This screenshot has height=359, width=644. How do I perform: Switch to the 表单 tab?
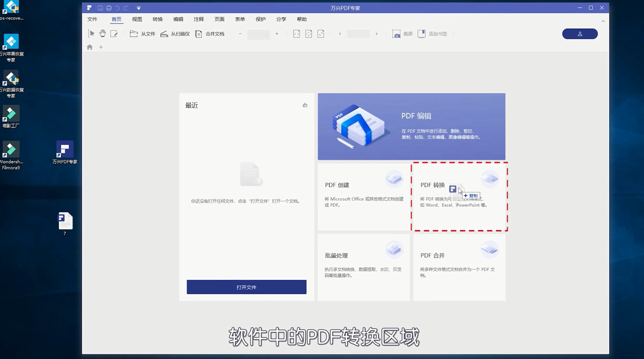tap(240, 19)
